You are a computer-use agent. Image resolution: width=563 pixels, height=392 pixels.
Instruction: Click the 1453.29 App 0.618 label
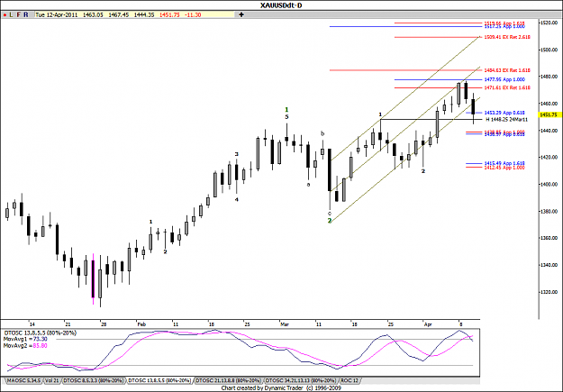click(x=504, y=113)
